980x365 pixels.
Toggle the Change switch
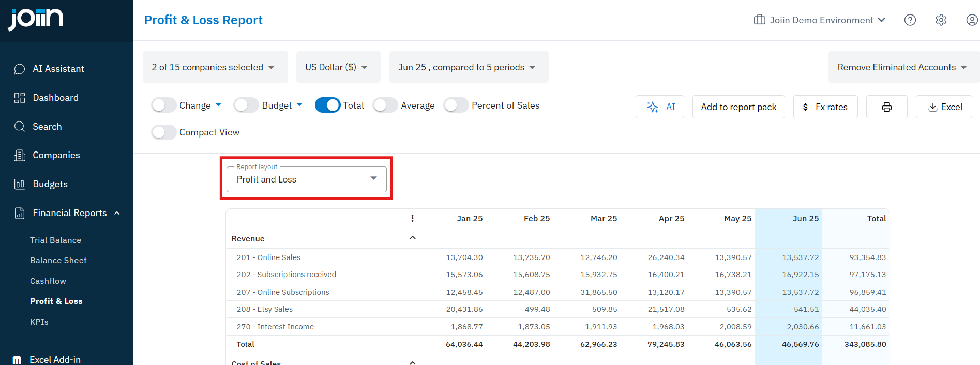(164, 105)
